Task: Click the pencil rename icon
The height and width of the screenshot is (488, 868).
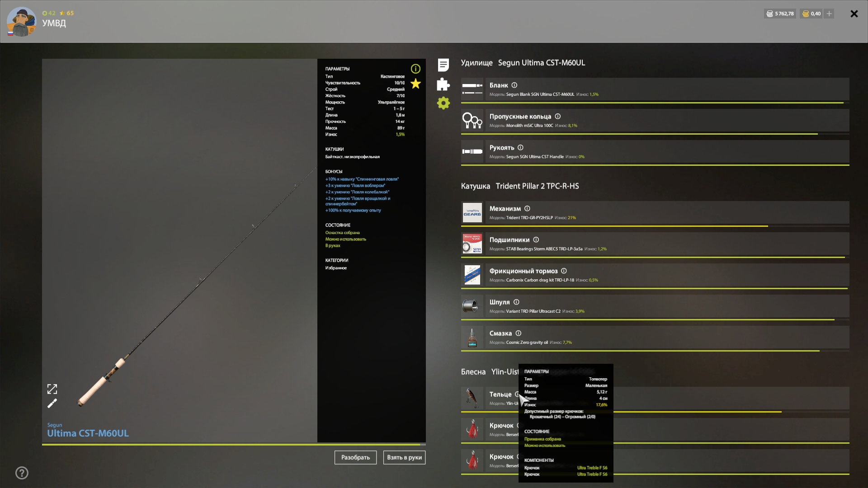Action: point(52,404)
